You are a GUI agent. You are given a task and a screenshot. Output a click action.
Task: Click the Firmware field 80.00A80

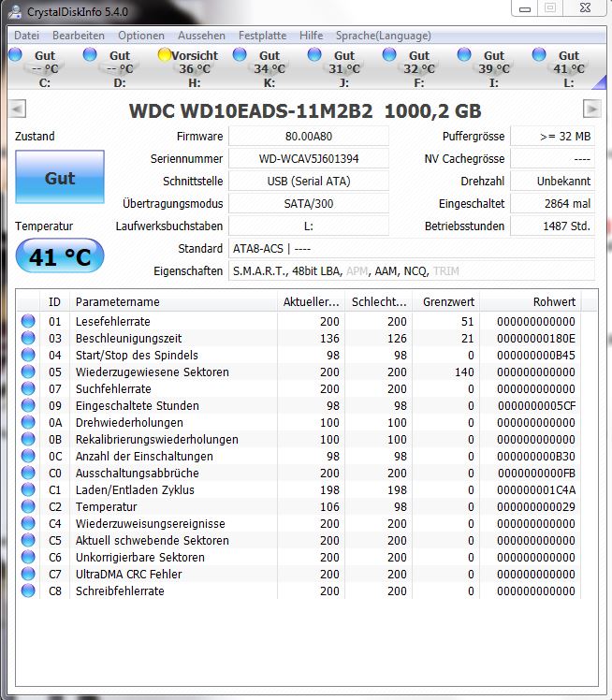(x=309, y=136)
